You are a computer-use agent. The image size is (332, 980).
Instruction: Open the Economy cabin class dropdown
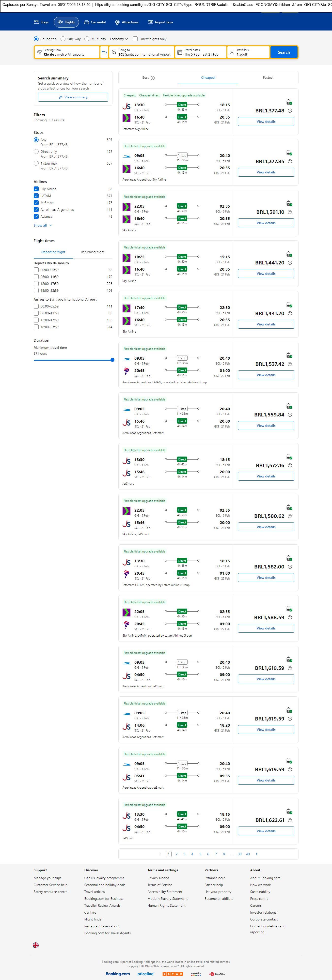pos(119,39)
